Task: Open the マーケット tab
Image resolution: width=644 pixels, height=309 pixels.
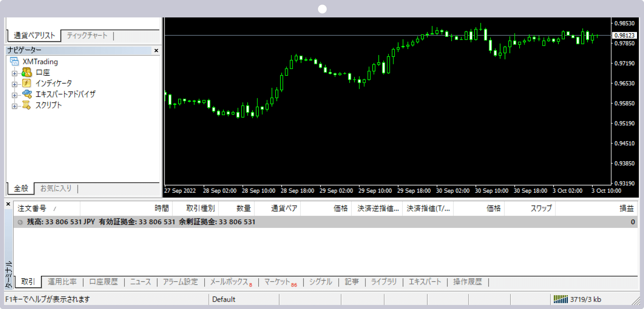Action: [x=281, y=282]
